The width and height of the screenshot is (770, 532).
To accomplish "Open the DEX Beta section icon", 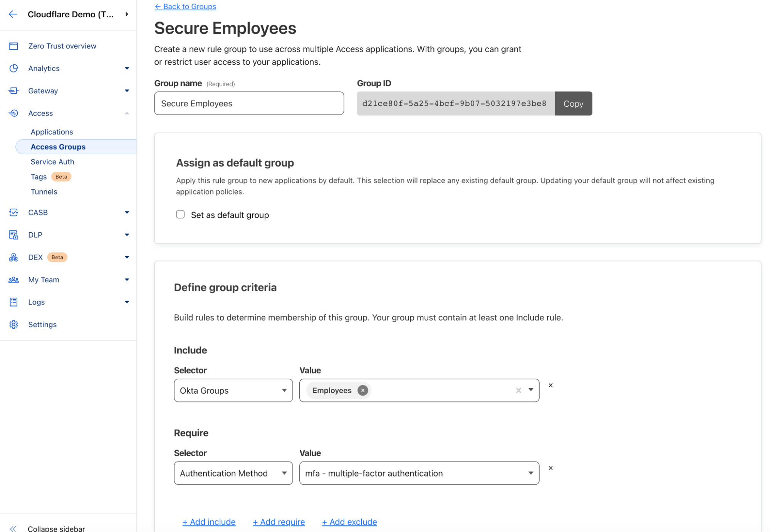I will [x=13, y=257].
